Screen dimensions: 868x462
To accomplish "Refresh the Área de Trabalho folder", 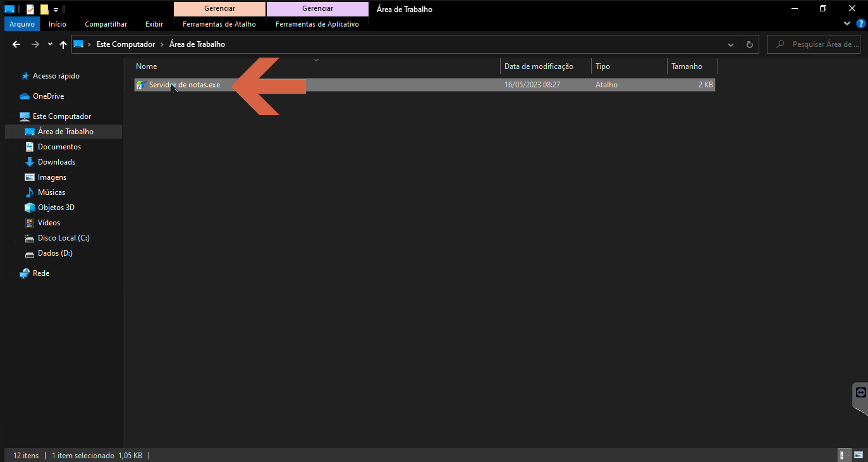I will point(750,44).
